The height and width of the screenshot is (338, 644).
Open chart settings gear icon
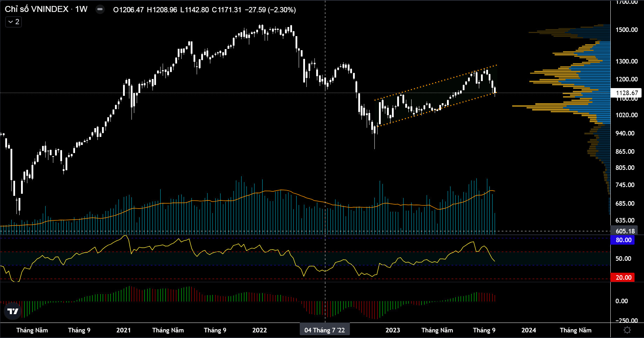pyautogui.click(x=627, y=330)
